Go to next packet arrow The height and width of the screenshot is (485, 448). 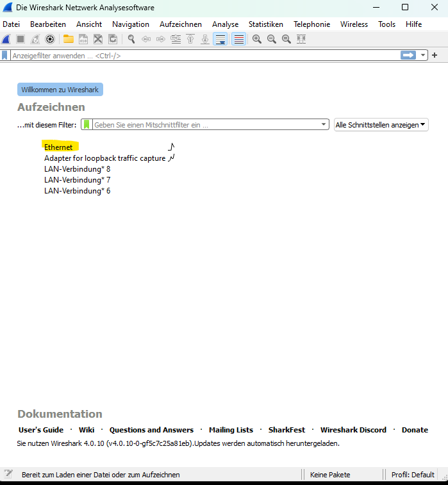click(x=161, y=39)
